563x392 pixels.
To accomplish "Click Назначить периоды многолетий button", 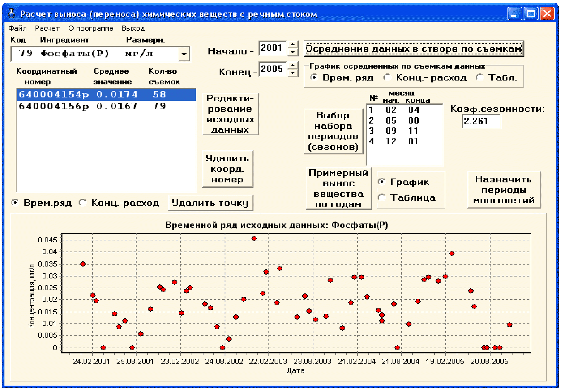I will tap(504, 190).
